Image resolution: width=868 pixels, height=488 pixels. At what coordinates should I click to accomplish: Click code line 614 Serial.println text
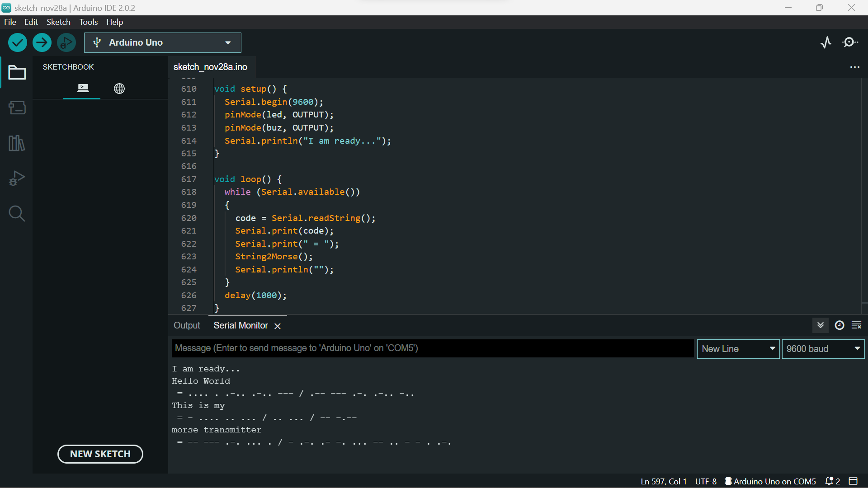(307, 141)
